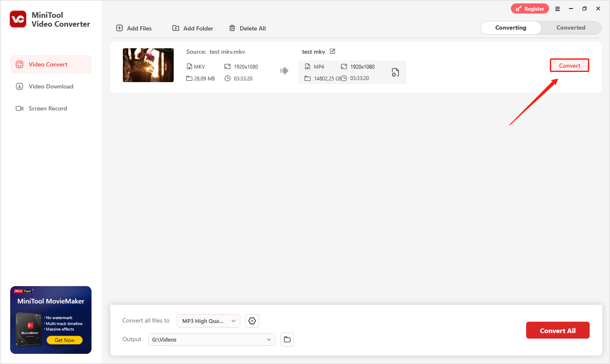Viewport: 610px width, 364px height.
Task: Click the target resolution icon beside 1920x1080
Action: [x=344, y=66]
